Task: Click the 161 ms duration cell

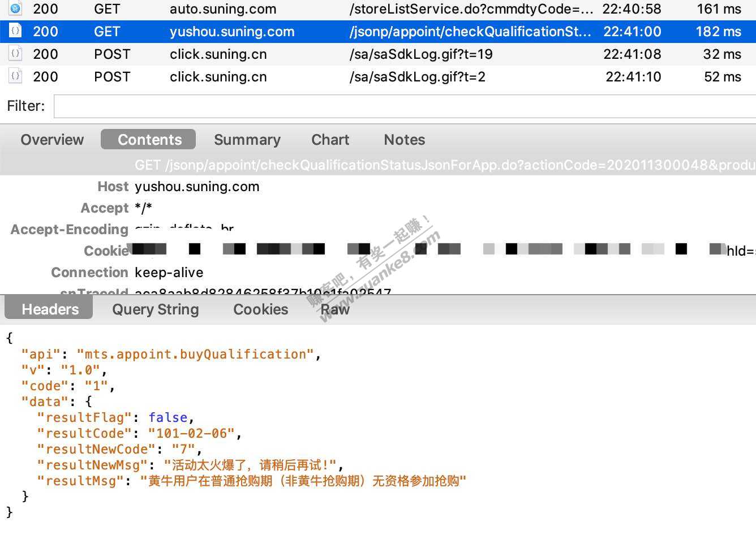Action: [719, 9]
